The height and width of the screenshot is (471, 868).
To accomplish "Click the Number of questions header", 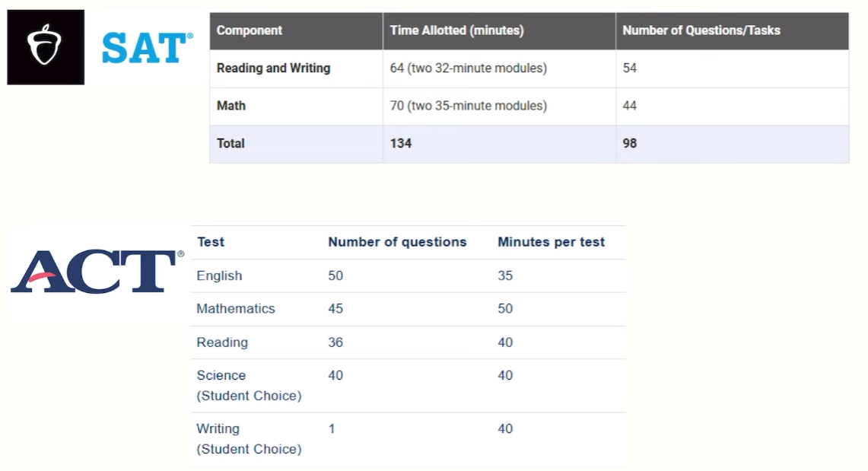I will click(397, 242).
